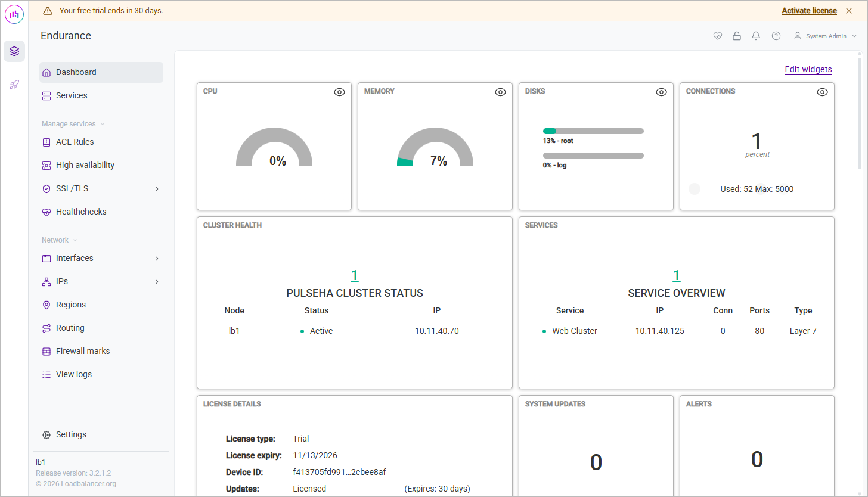Viewport: 868px width, 497px height.
Task: Toggle visibility of the Connections widget
Action: click(822, 92)
